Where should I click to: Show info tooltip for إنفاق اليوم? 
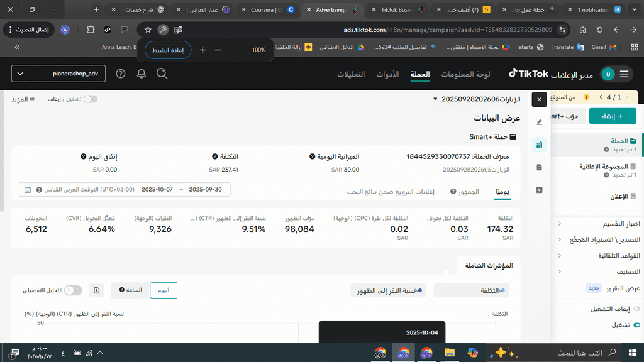tap(84, 156)
